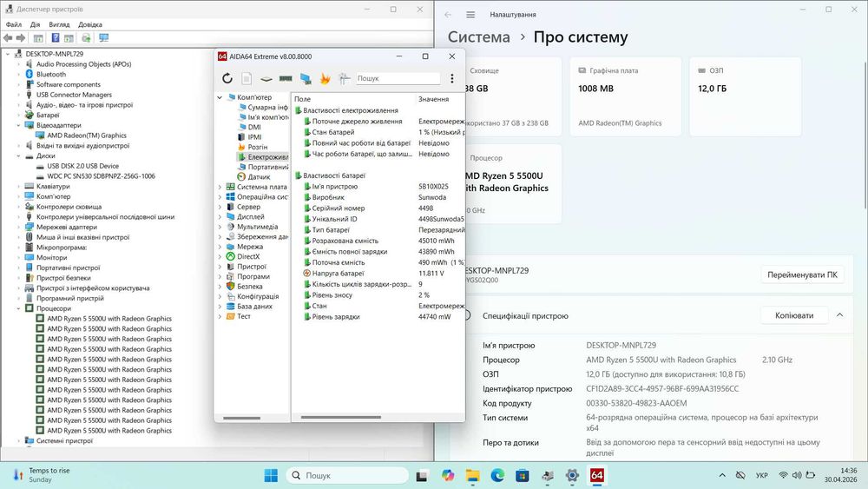Select the Ємність повної зарядки row
868x489 pixels.
378,251
